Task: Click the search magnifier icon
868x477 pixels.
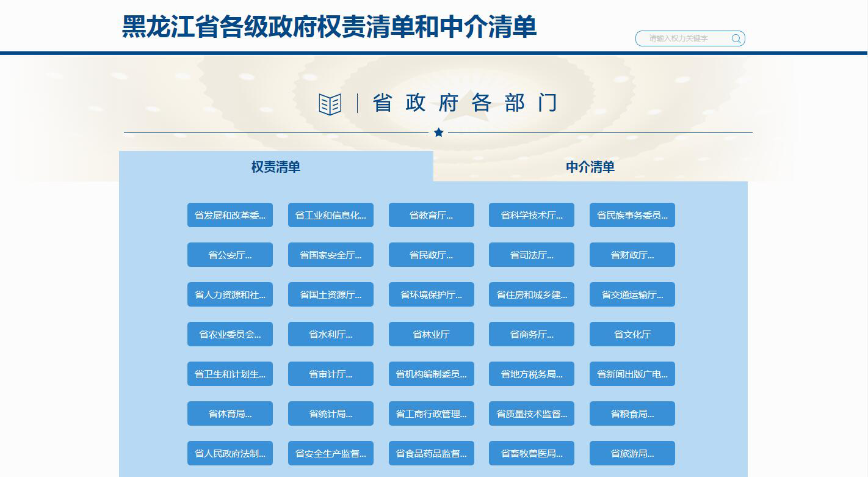Action: (x=736, y=38)
